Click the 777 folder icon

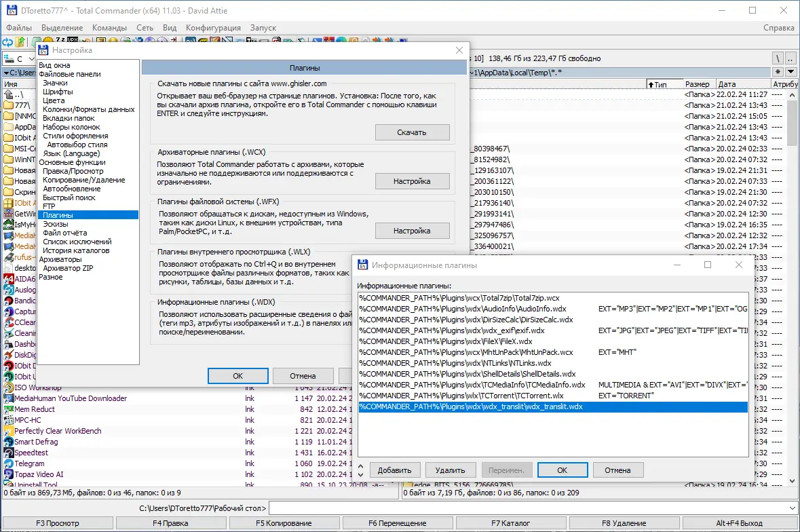pyautogui.click(x=8, y=105)
